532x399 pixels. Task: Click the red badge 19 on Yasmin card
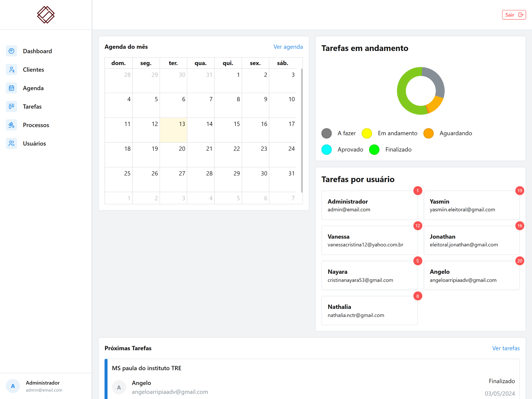[520, 191]
